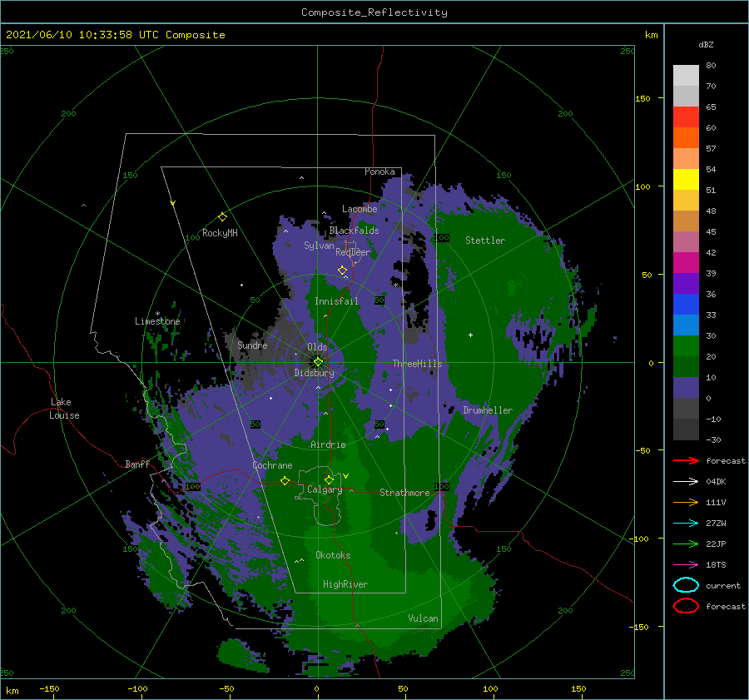
Task: Click the Innisfail town label
Action: (x=336, y=301)
